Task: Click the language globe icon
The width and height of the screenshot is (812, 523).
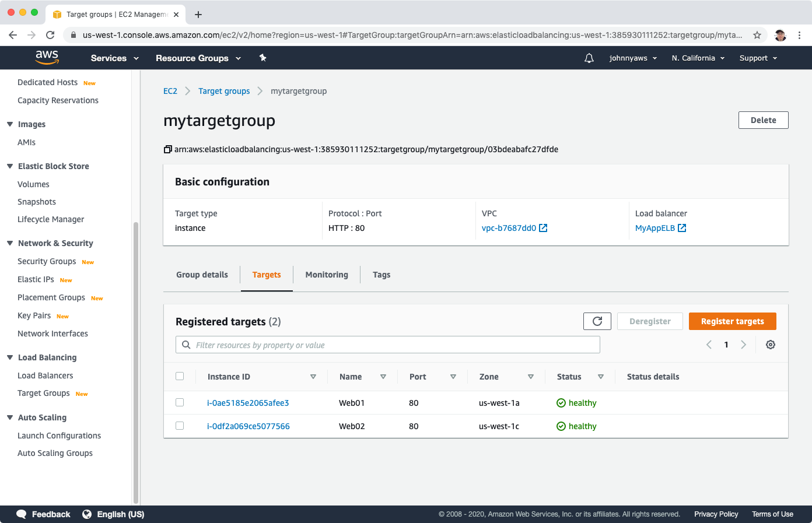Action: [87, 514]
